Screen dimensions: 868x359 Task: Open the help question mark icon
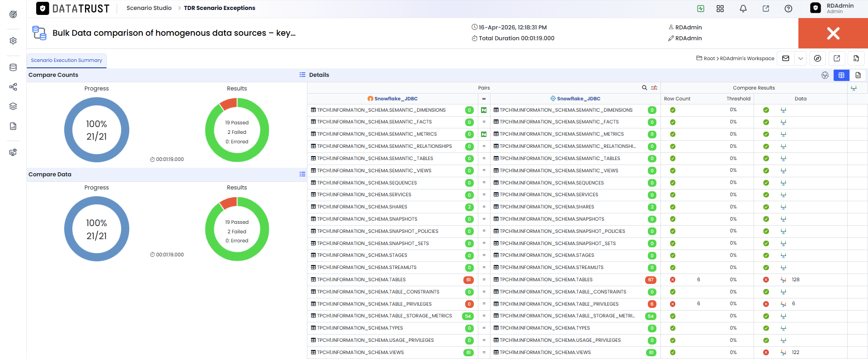pyautogui.click(x=788, y=9)
